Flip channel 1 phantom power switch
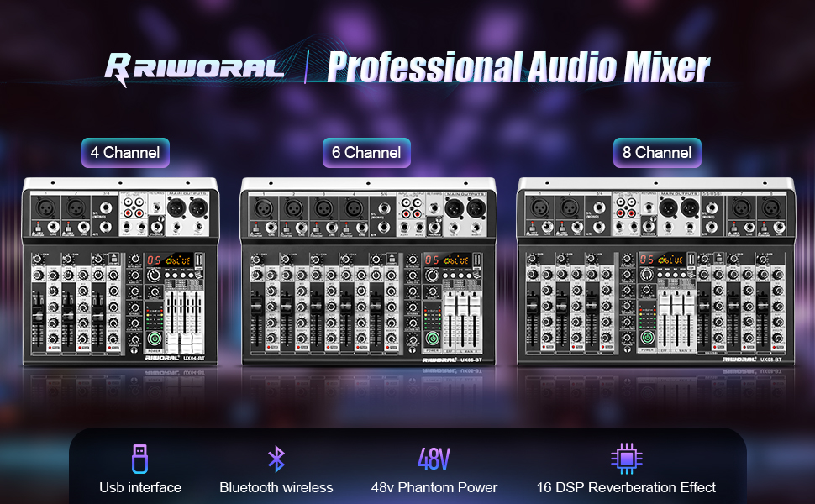This screenshot has height=504, width=815. click(256, 226)
